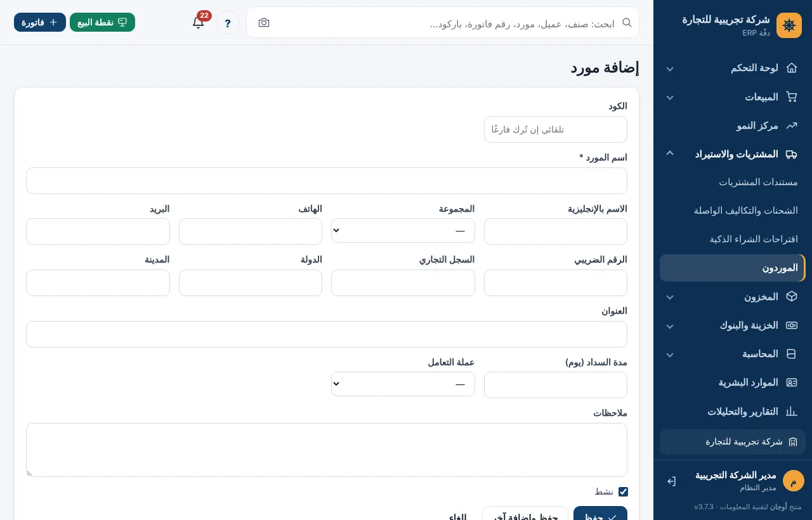Screen dimensions: 812x520
Task: Expand المحاسبة menu chevron
Action: pyautogui.click(x=670, y=354)
